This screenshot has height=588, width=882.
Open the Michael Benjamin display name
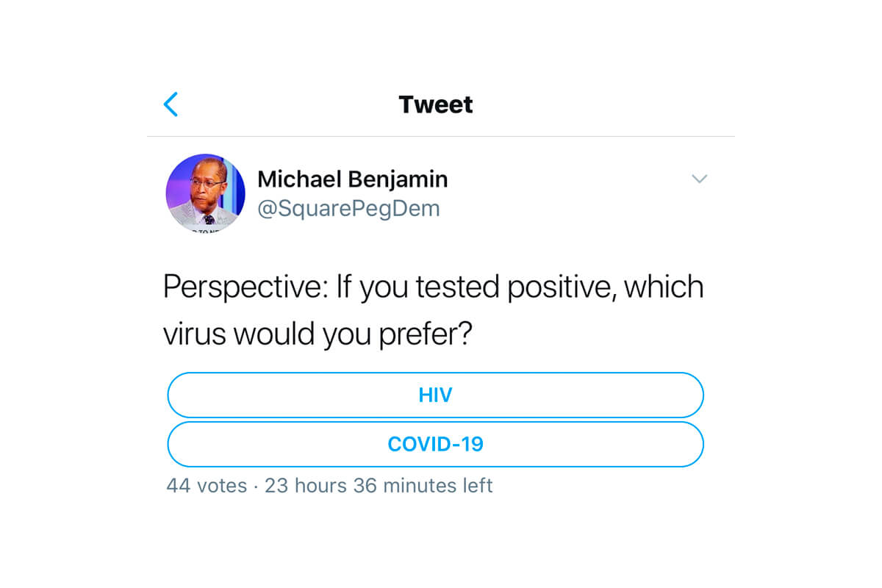point(352,179)
